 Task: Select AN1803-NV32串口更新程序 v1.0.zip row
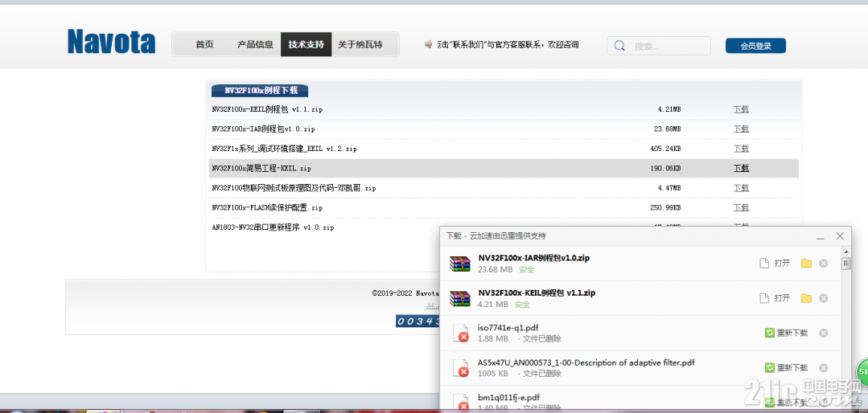point(273,227)
